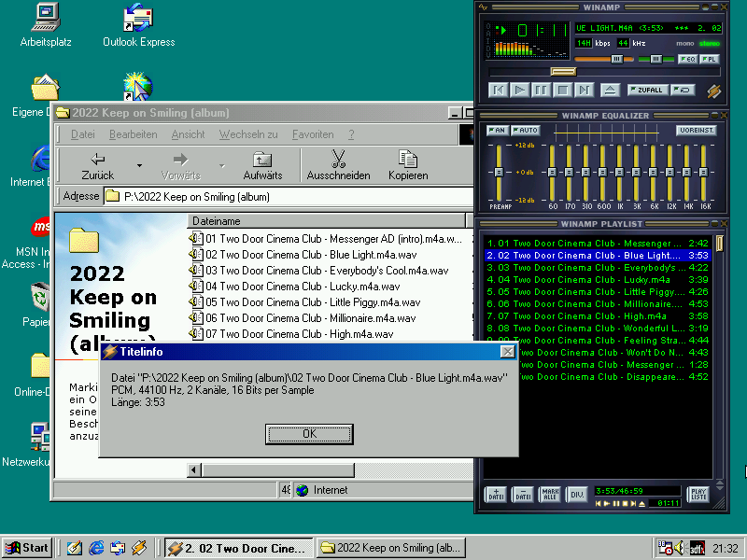Select playlist track 1 Messenger
747x560 pixels.
[x=598, y=244]
